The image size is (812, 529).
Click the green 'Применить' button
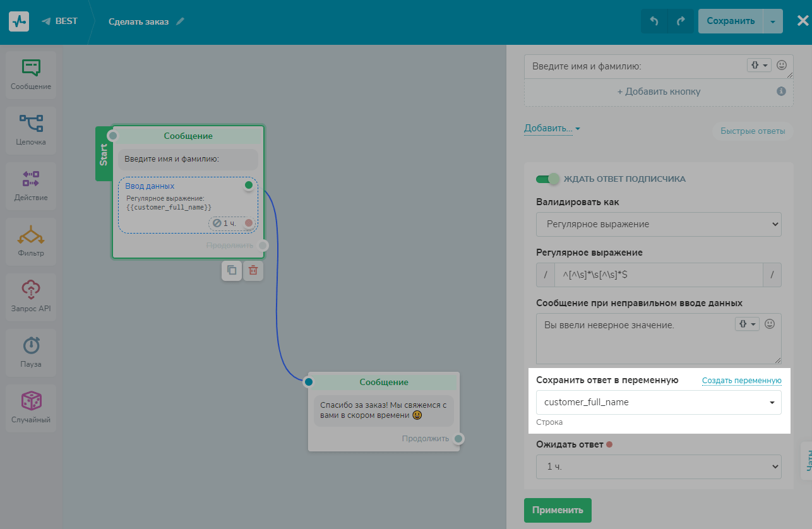pos(557,510)
